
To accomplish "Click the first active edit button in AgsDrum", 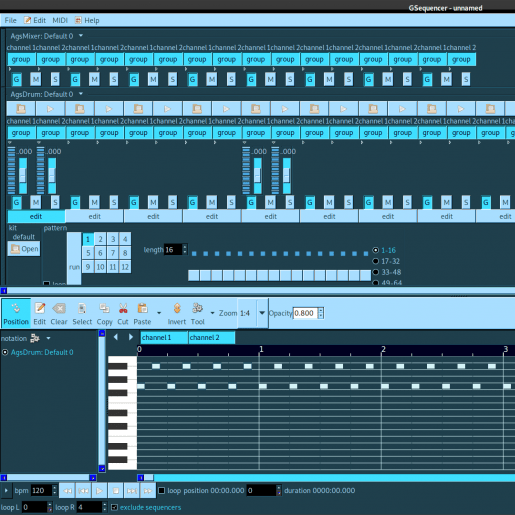I will click(36, 216).
